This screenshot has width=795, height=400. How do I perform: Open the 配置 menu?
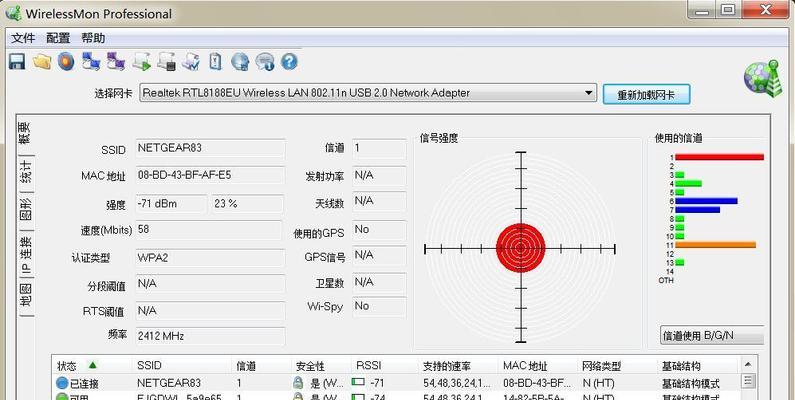pyautogui.click(x=58, y=38)
